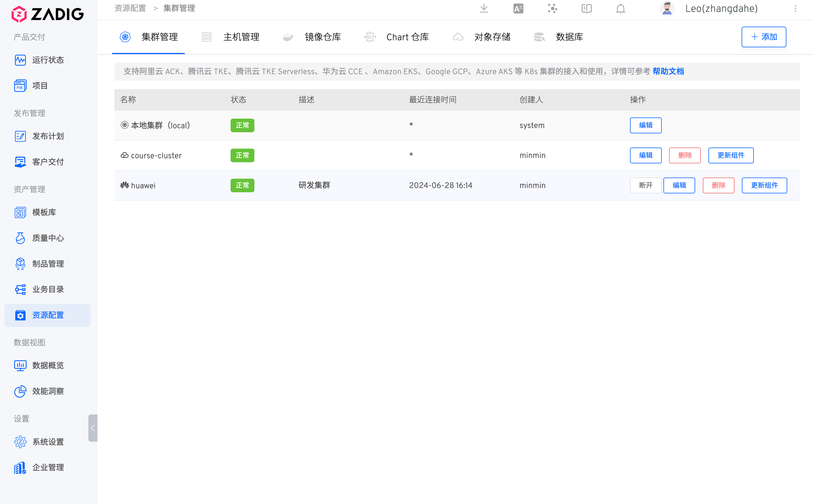Click Leo(zhangdahe) username
This screenshot has width=813, height=504.
click(x=721, y=8)
